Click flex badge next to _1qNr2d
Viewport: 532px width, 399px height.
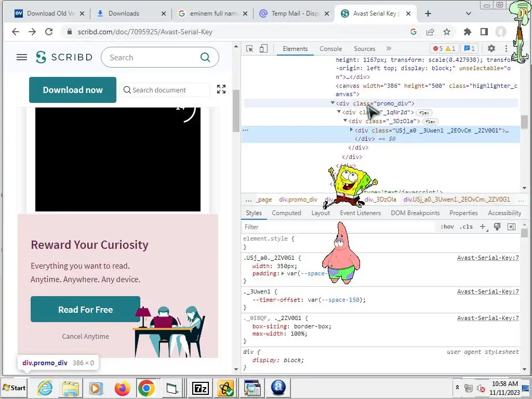coord(424,113)
